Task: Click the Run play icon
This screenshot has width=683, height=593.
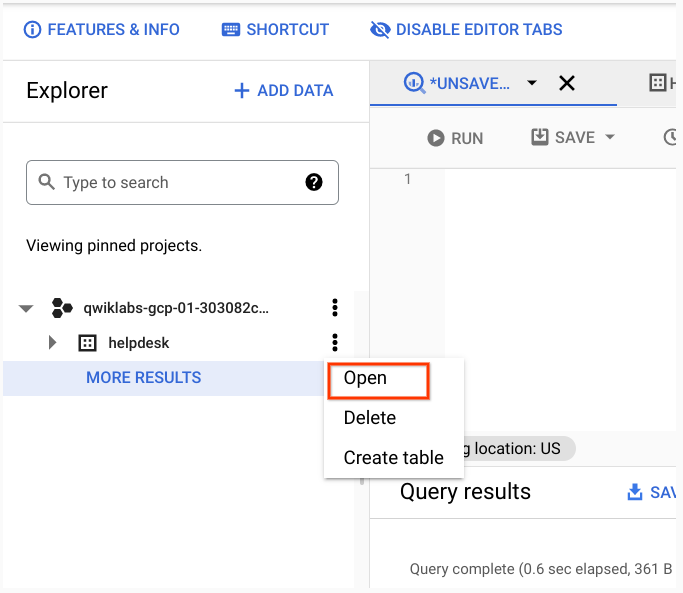Action: pyautogui.click(x=436, y=138)
